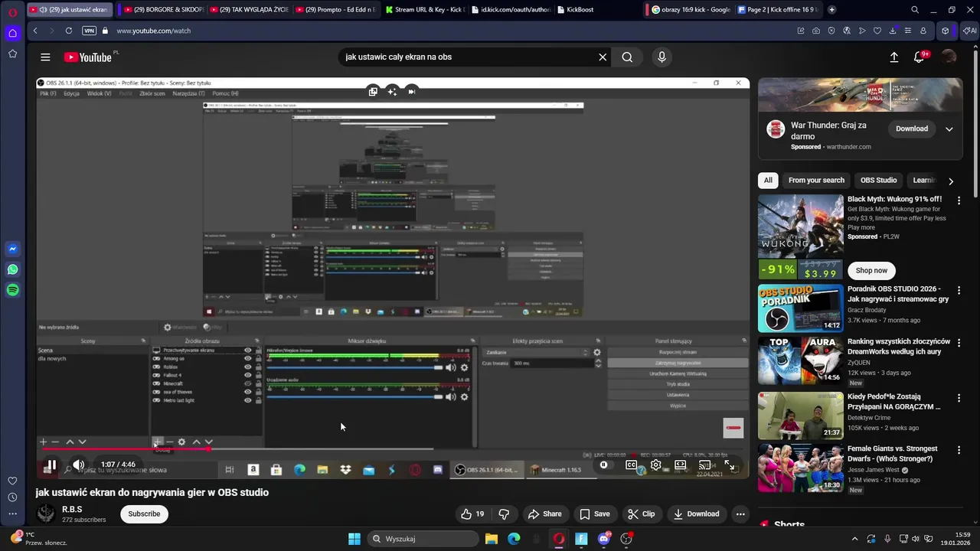
Task: Open Messenger in the Opera sidebar
Action: (x=13, y=249)
